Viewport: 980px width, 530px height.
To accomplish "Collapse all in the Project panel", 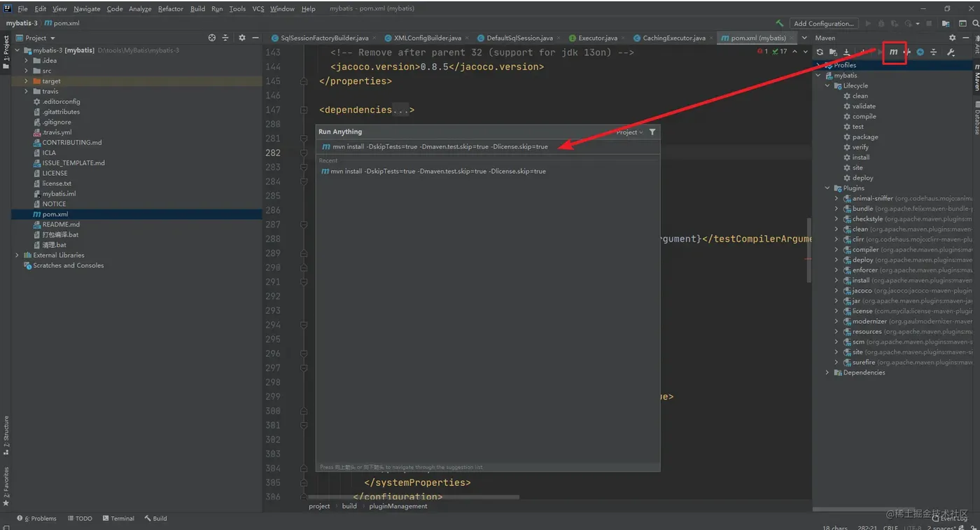I will 225,38.
